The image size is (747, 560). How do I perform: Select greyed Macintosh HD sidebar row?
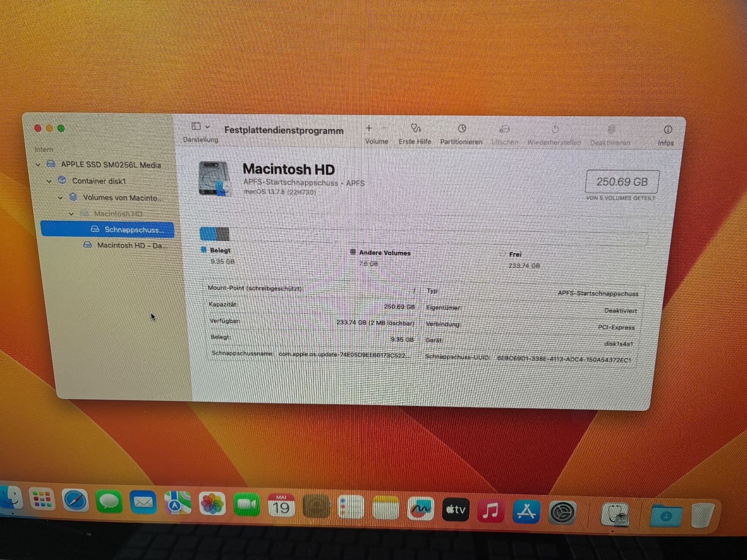pyautogui.click(x=112, y=214)
